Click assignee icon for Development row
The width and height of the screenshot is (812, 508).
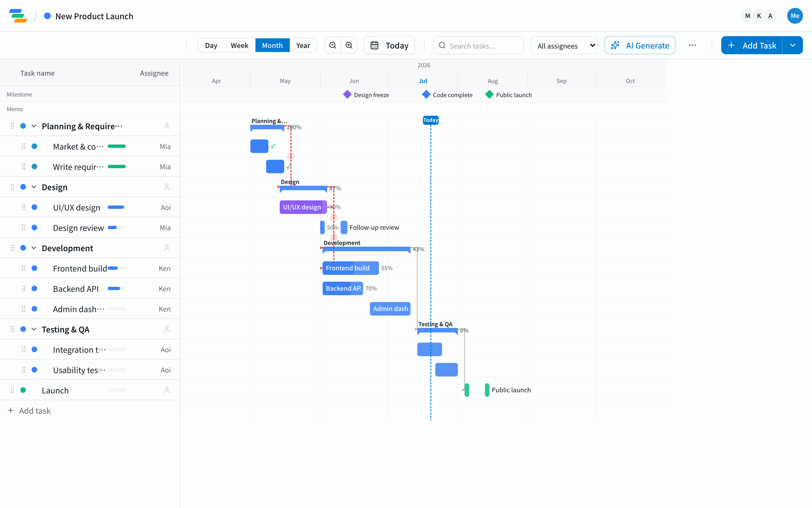[167, 248]
